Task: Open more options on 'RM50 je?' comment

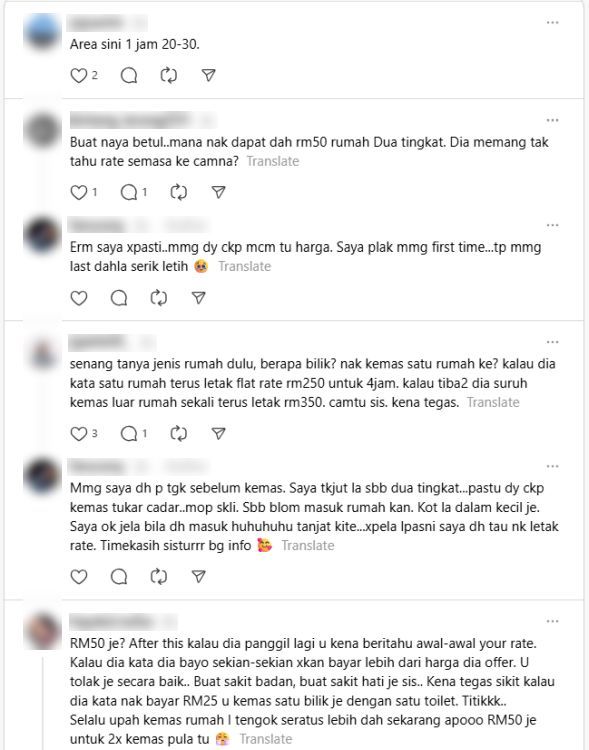Action: pos(553,621)
